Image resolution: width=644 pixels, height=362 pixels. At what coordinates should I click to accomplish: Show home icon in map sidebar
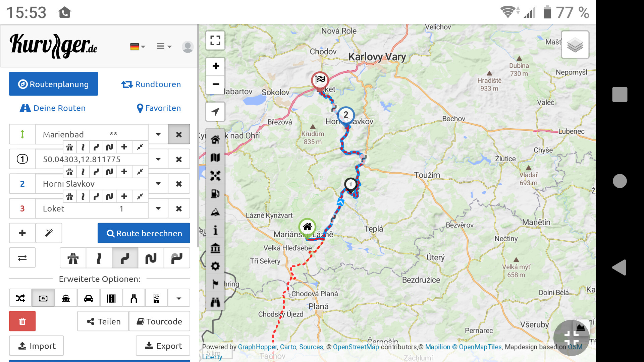pos(215,139)
